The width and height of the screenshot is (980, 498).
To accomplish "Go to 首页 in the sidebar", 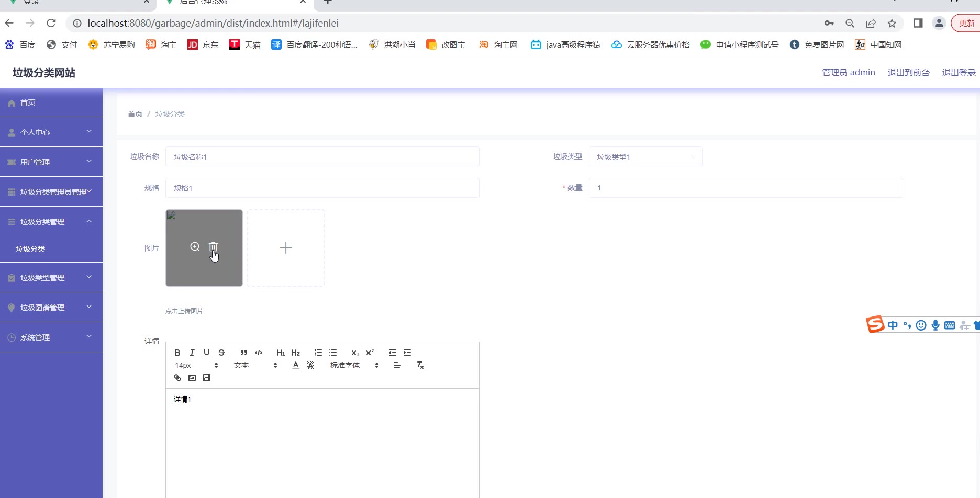I will point(51,103).
